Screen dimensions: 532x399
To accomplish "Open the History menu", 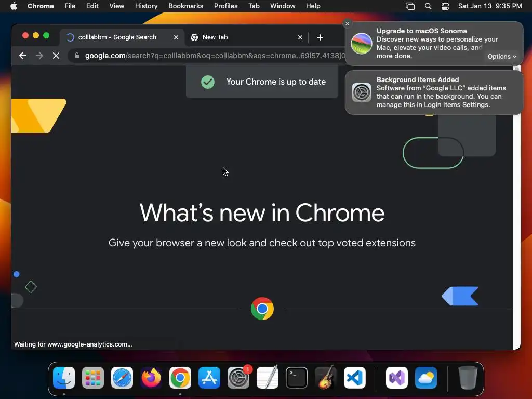I will [x=146, y=6].
